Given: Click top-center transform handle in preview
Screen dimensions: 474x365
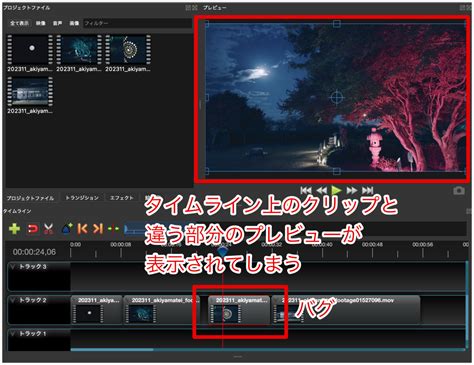Looking at the screenshot, I should coord(337,24).
